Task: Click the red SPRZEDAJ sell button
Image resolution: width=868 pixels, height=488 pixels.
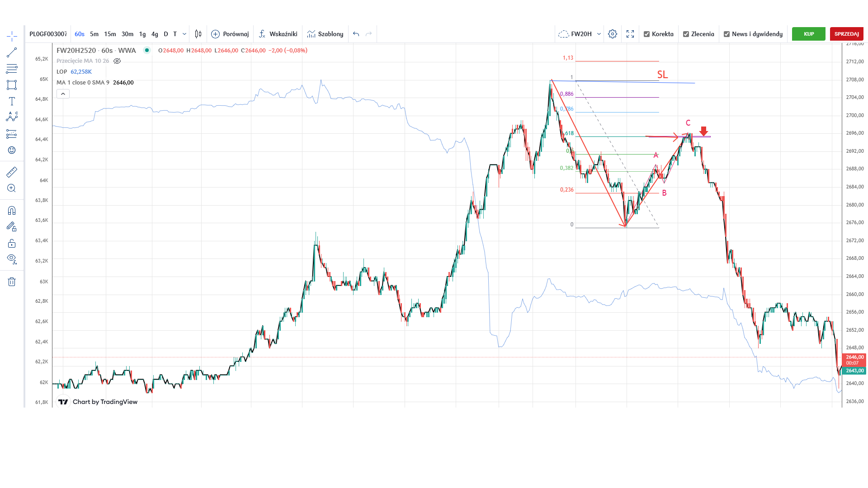Action: click(x=847, y=34)
